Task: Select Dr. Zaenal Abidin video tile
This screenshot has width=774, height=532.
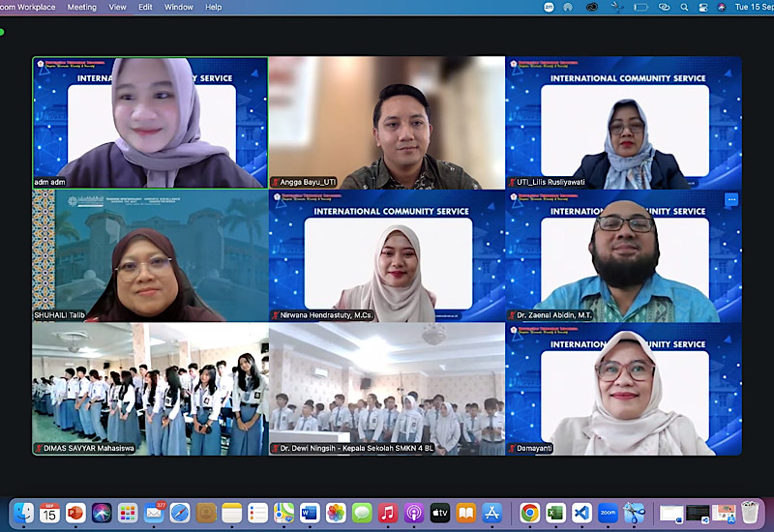Action: pyautogui.click(x=623, y=255)
